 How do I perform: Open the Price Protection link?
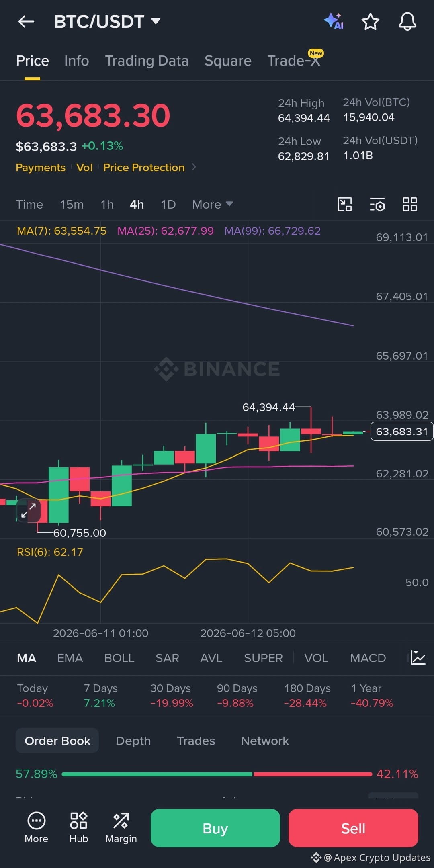(x=144, y=167)
